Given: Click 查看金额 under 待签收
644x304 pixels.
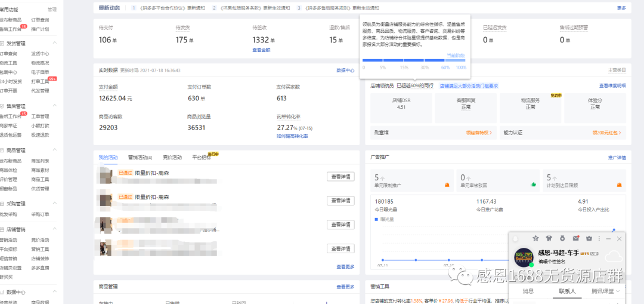Looking at the screenshot, I should click(261, 50).
